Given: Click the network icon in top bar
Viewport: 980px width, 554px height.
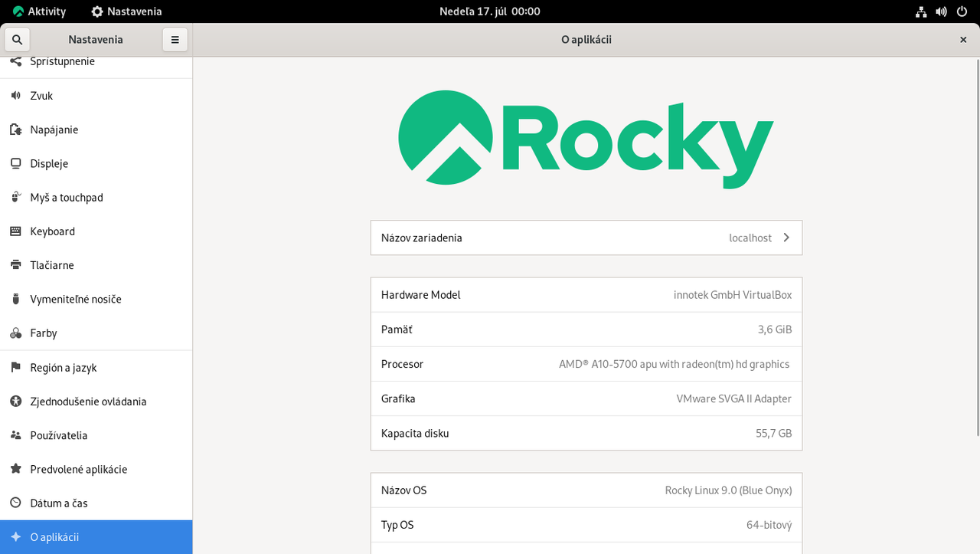Looking at the screenshot, I should click(921, 11).
